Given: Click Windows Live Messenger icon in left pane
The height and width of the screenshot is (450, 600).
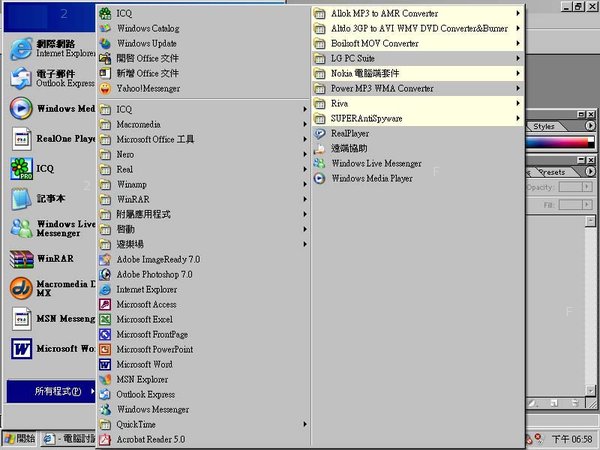Looking at the screenshot, I should (21, 228).
